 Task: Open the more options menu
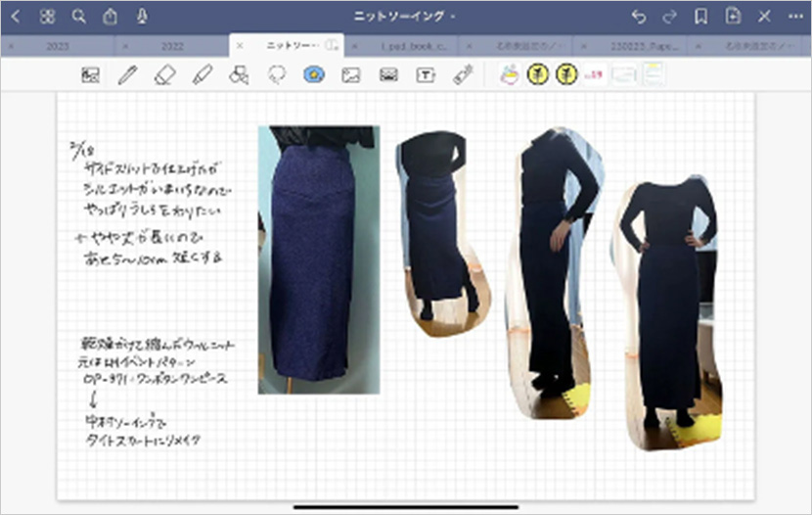[x=795, y=17]
